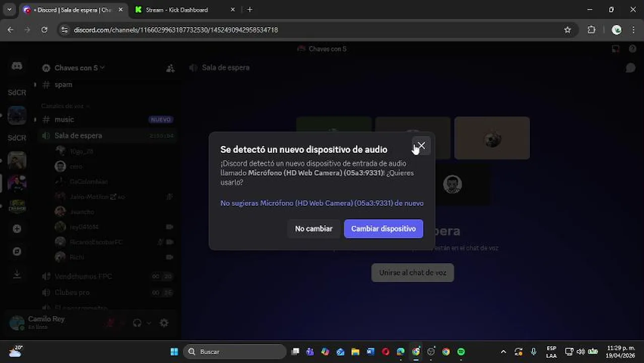644x363 pixels.
Task: Open inbox icon in Discord title bar
Action: coord(615,49)
